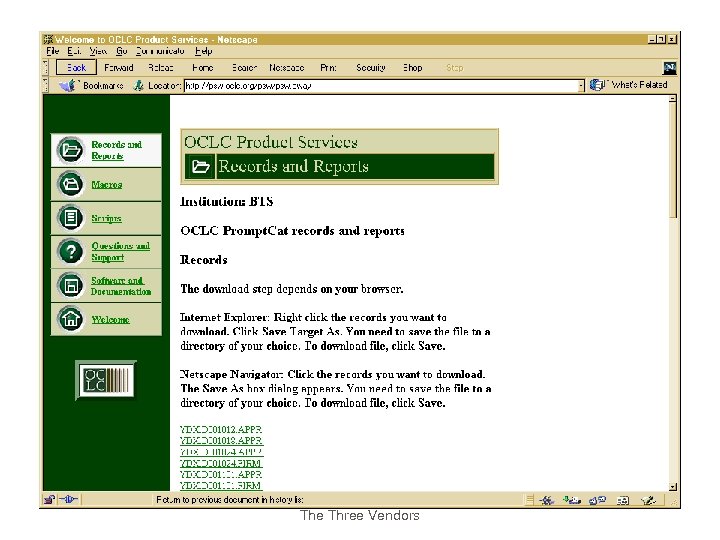The width and height of the screenshot is (720, 540).
Task: Click the Print toolbar button
Action: point(328,68)
